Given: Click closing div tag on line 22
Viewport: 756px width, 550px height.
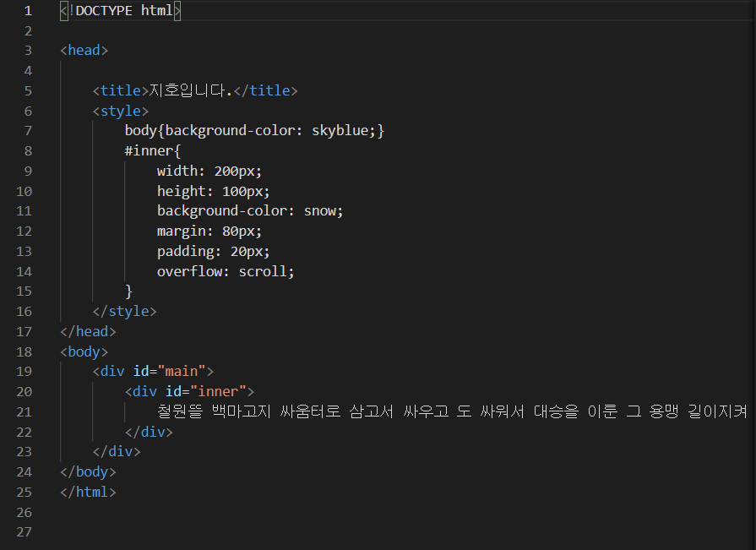Looking at the screenshot, I should pyautogui.click(x=149, y=432).
